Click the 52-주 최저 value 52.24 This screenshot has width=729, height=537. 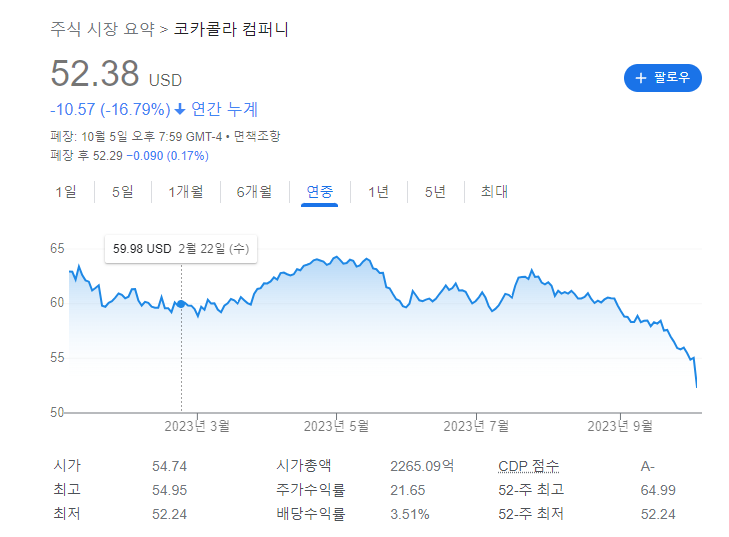click(x=658, y=514)
